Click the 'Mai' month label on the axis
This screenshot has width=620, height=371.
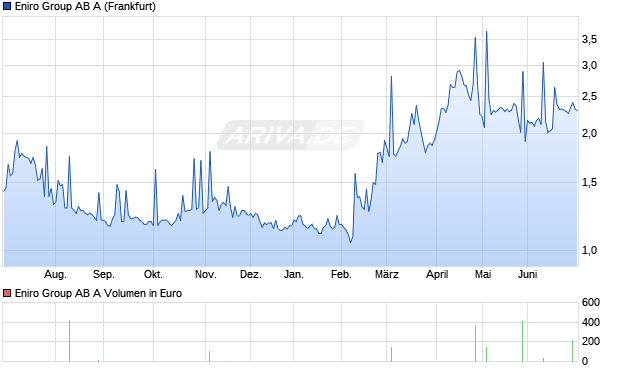[x=483, y=274]
